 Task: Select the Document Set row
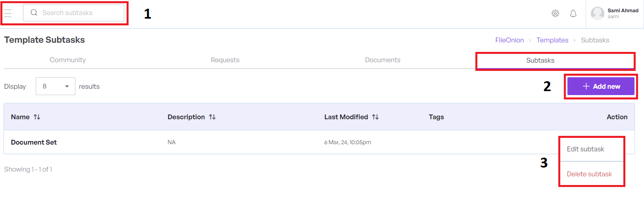34,142
